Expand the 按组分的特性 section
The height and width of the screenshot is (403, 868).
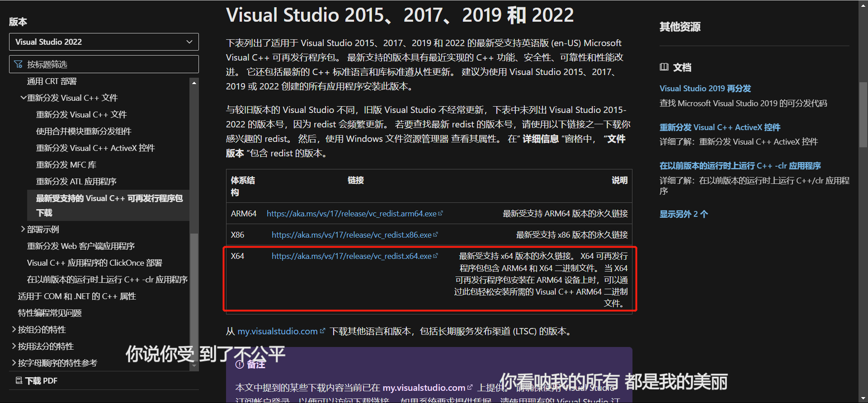14,329
